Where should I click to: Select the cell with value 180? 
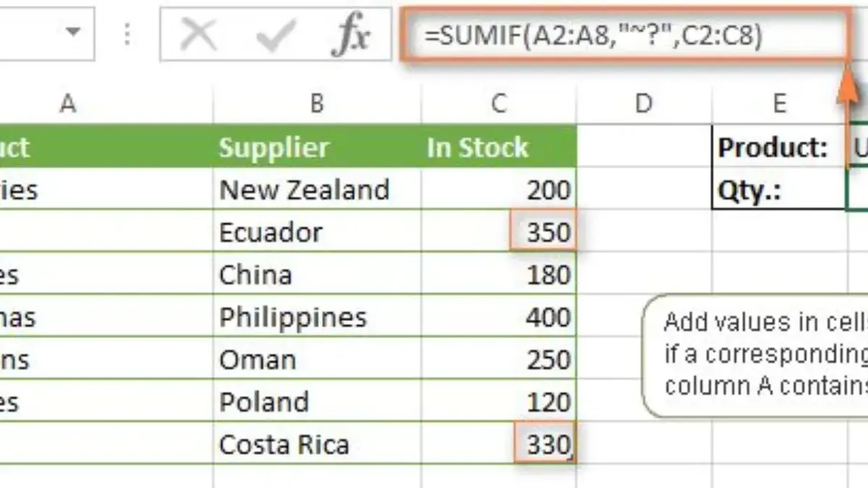498,274
